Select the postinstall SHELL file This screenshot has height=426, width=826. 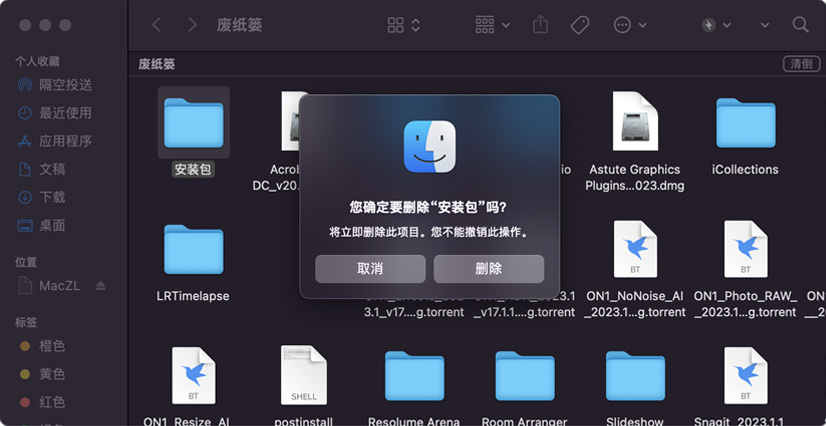click(x=304, y=375)
